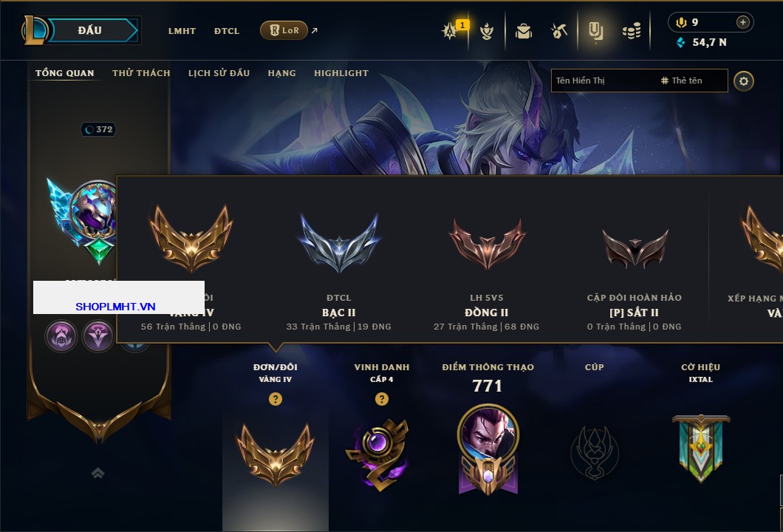
Task: Click the VINH DANH help question mark
Action: click(x=381, y=399)
